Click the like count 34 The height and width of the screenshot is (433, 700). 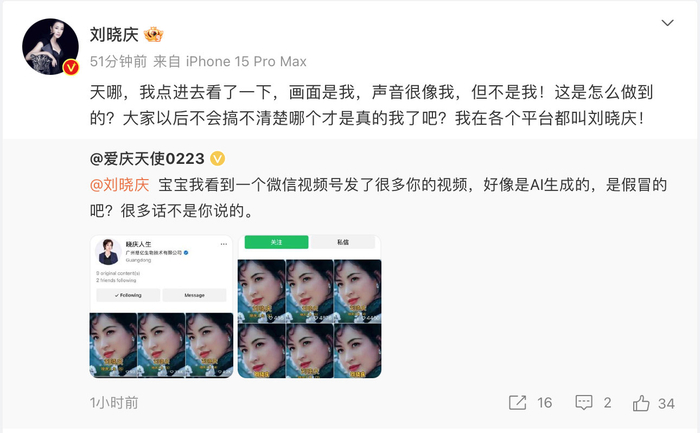pos(666,404)
